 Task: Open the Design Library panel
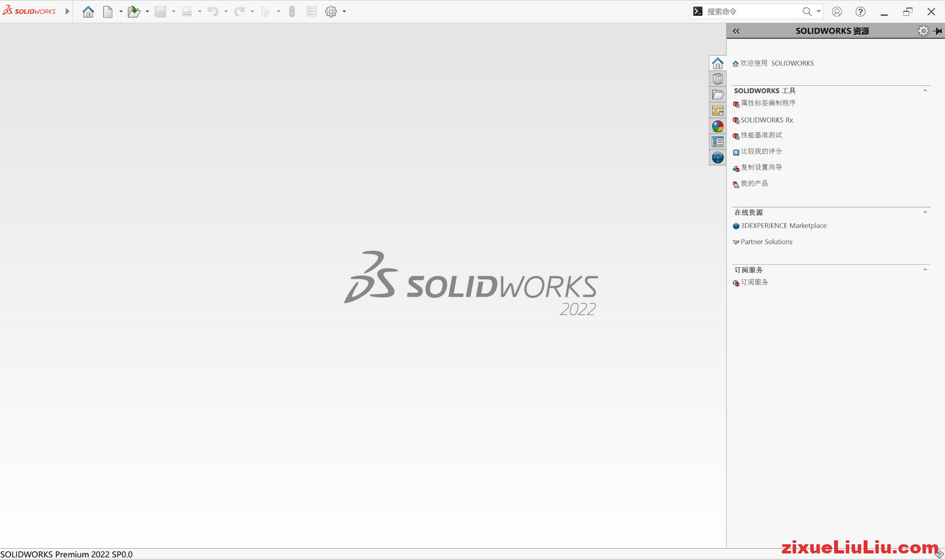(717, 78)
